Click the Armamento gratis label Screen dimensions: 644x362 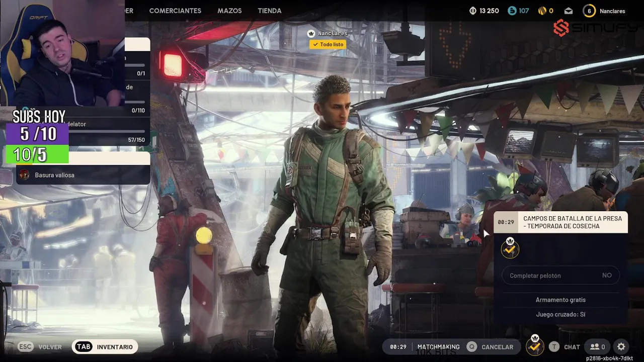pyautogui.click(x=560, y=300)
